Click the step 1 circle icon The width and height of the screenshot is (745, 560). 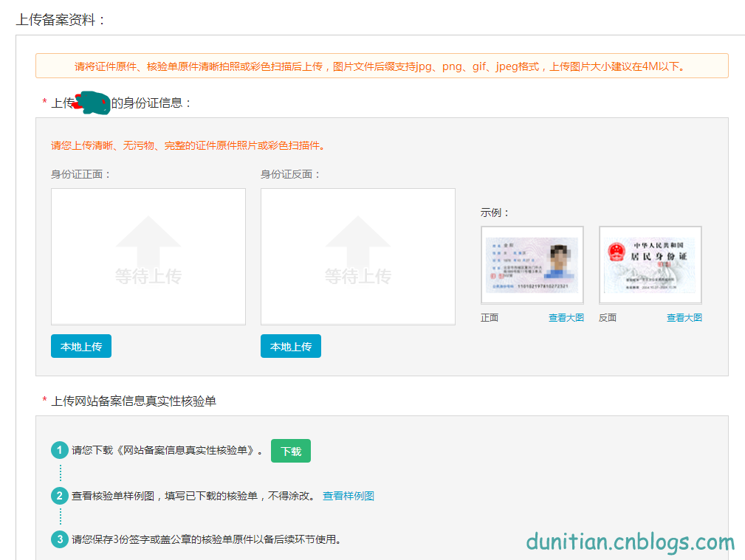59,450
